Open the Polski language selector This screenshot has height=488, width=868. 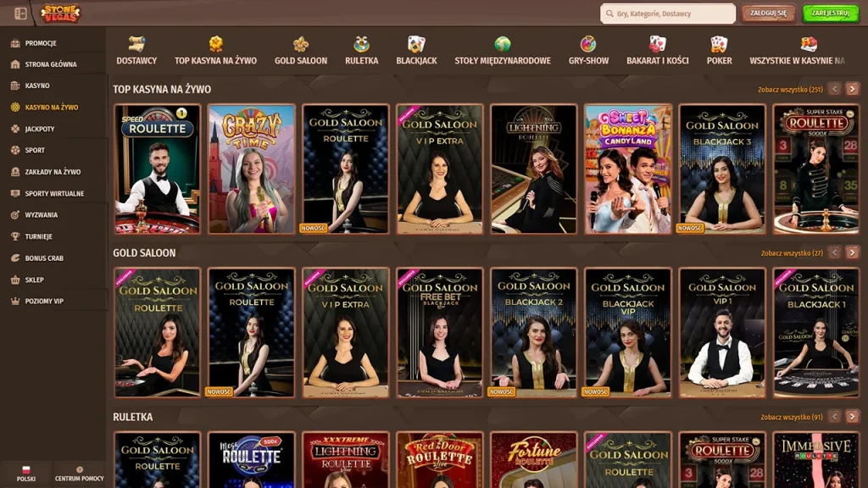[x=26, y=474]
